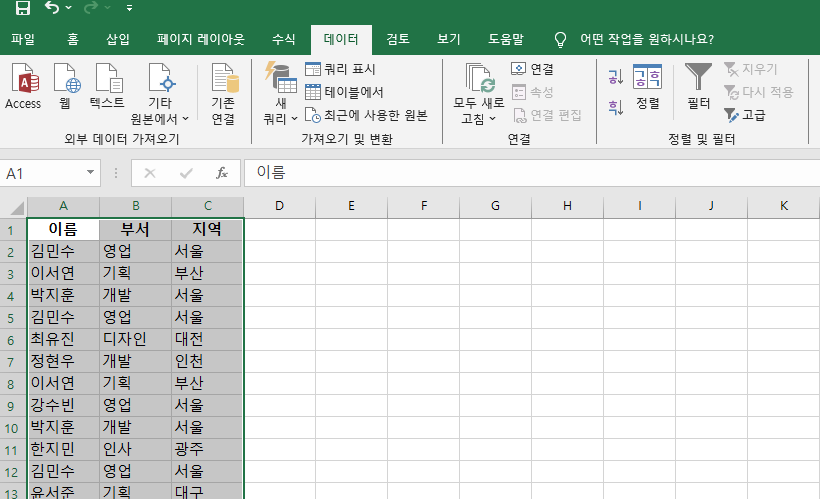The width and height of the screenshot is (820, 499).
Task: Click the 지우기 filter clear button
Action: (751, 69)
